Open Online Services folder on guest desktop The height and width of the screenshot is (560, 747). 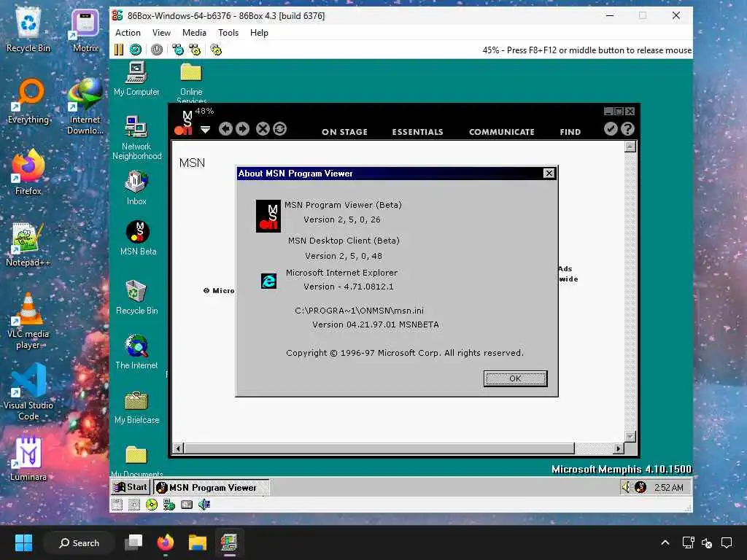191,82
